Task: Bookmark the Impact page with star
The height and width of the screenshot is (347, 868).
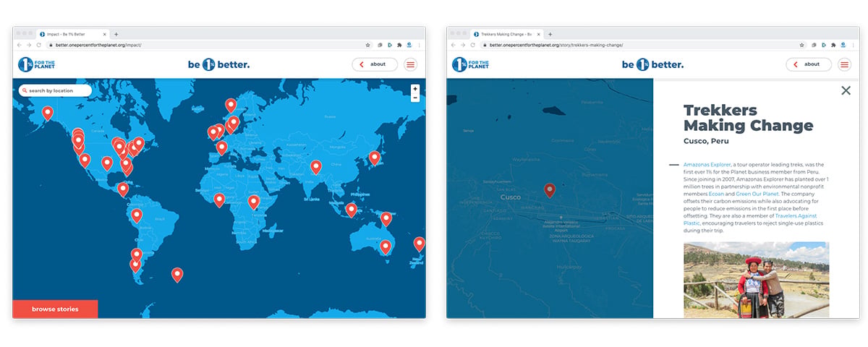Action: (367, 45)
